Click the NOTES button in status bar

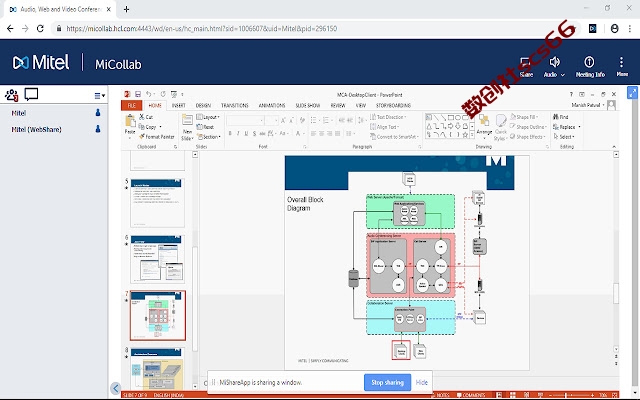point(440,395)
